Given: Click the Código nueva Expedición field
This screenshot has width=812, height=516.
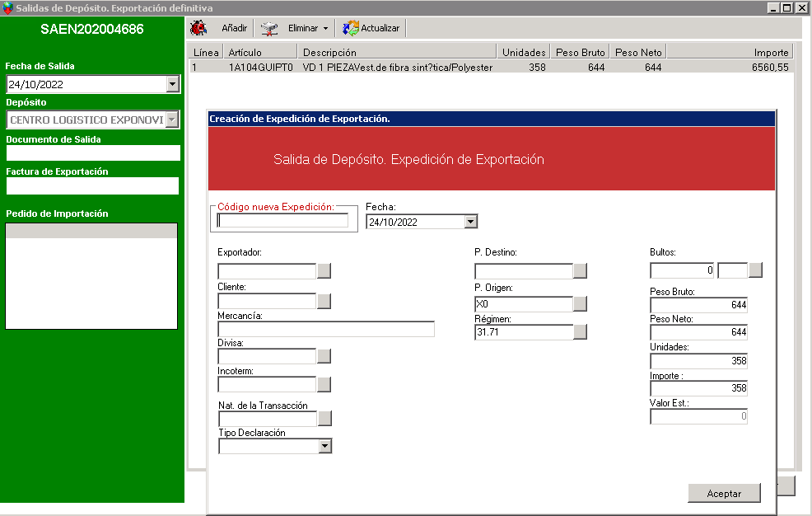Looking at the screenshot, I should point(282,221).
